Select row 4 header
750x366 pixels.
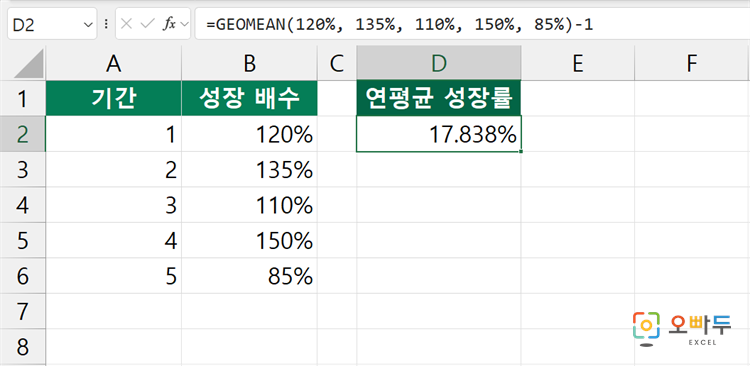(22, 205)
